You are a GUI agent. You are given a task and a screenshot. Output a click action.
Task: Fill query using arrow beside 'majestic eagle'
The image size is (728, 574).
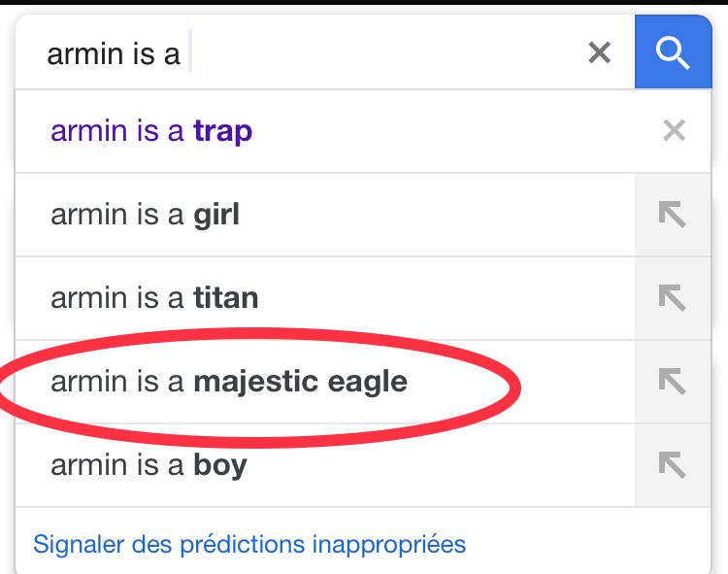coord(673,382)
